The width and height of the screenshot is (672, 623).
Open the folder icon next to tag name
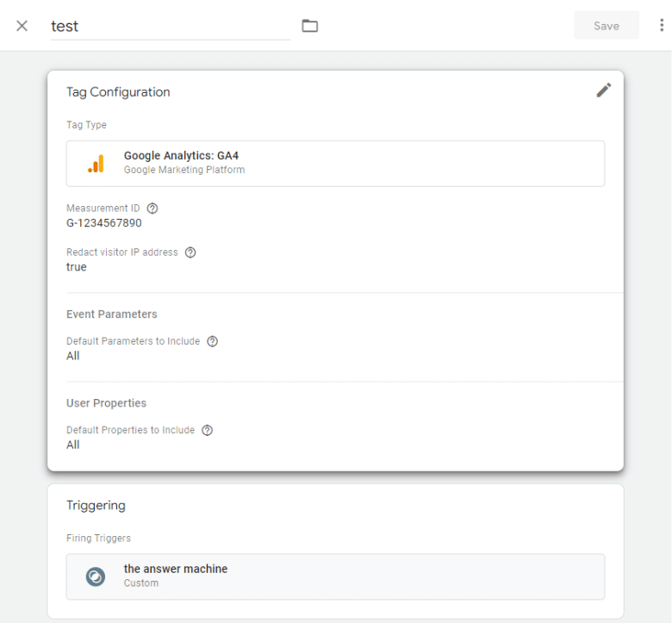tap(310, 26)
